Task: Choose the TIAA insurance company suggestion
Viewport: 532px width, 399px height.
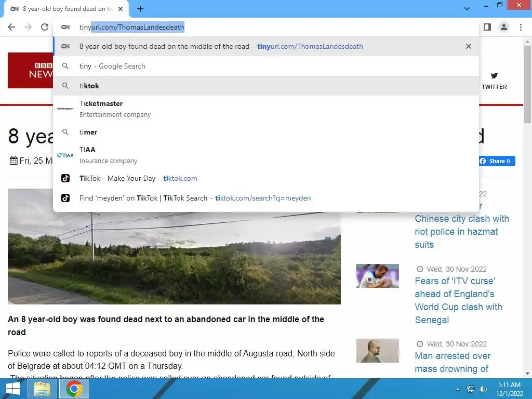Action: pyautogui.click(x=266, y=155)
